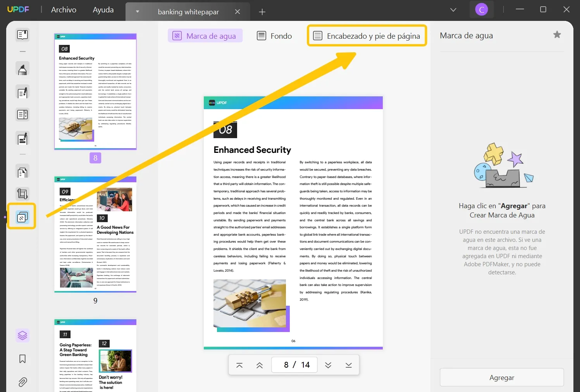Go to first page arrow

tap(239, 365)
